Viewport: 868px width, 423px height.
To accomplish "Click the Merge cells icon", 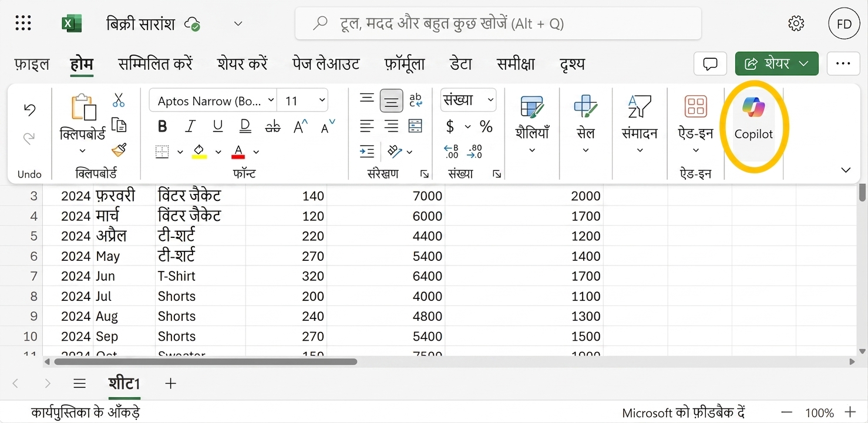I will pos(415,126).
